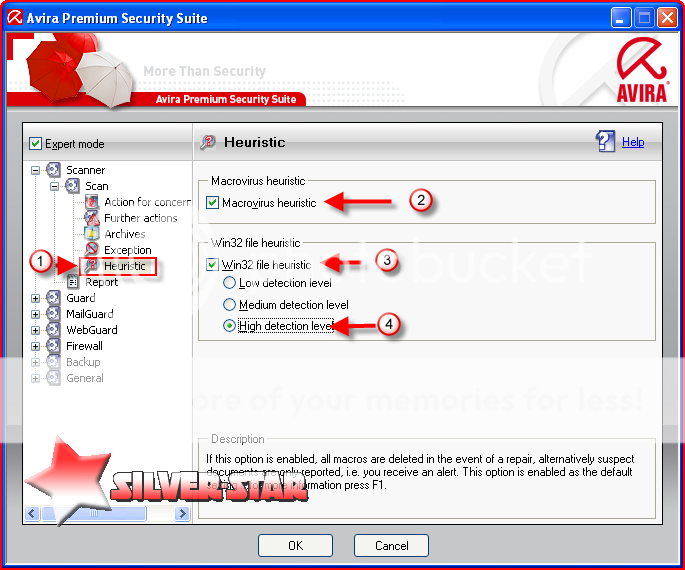
Task: Select Further actions tree entry
Action: 141,218
